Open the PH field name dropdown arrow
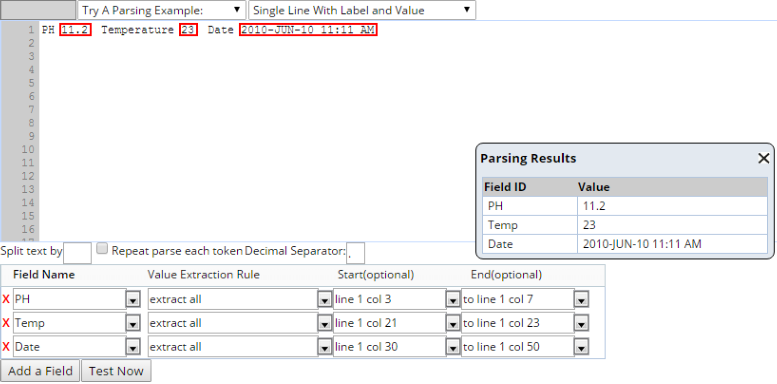Image resolution: width=777 pixels, height=384 pixels. click(x=133, y=300)
